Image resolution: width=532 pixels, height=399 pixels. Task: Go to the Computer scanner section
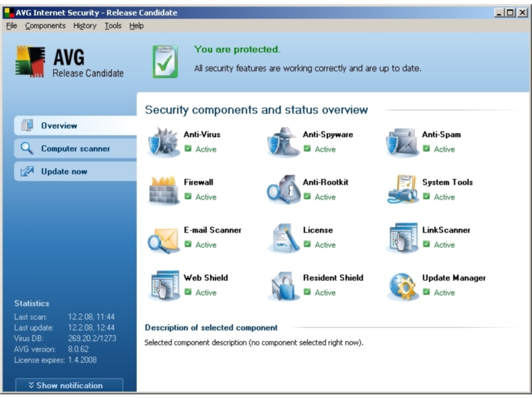[x=75, y=149]
